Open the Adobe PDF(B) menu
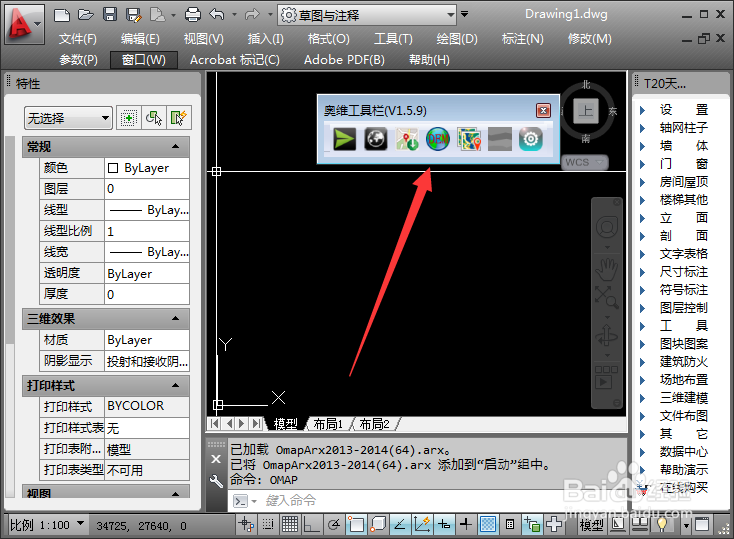734x539 pixels. point(344,60)
